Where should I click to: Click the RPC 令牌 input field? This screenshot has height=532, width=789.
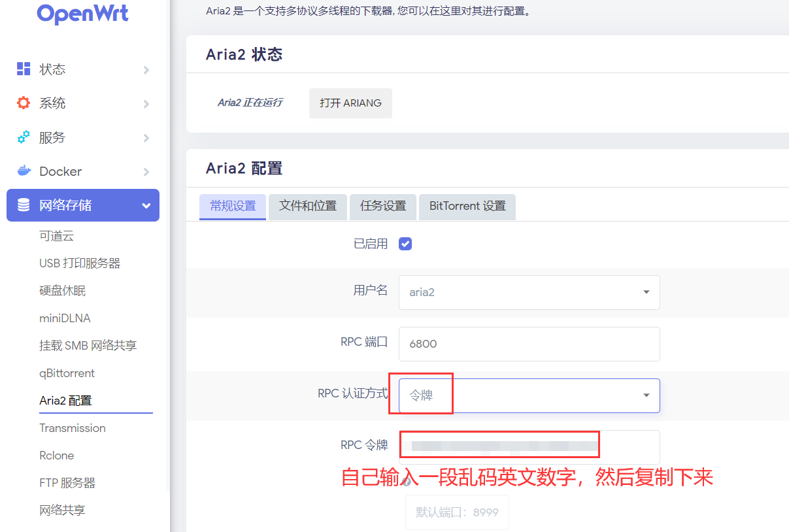tap(529, 447)
